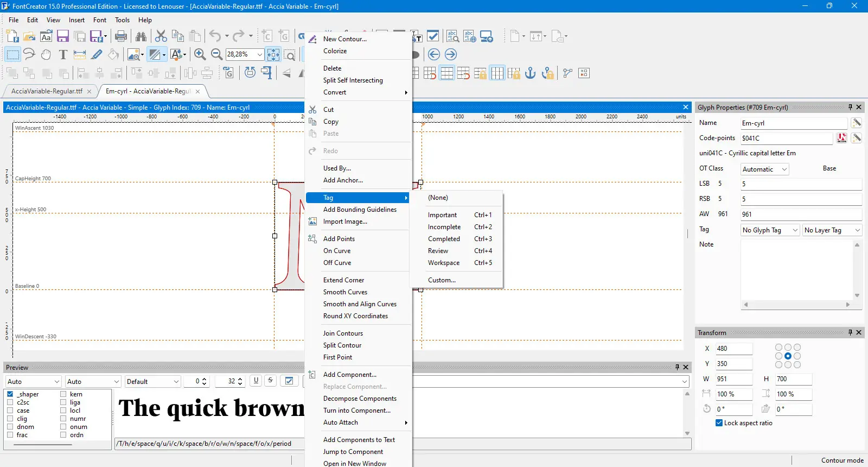Select the lasso selection tool

tap(29, 54)
